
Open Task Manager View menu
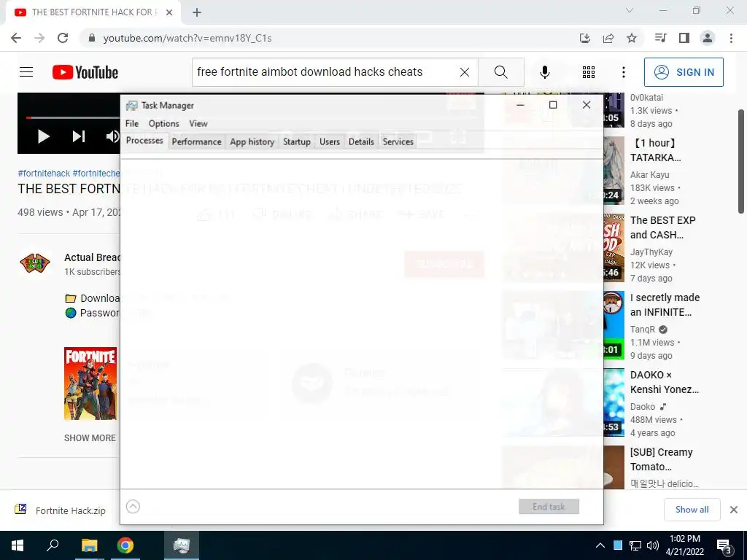pyautogui.click(x=198, y=124)
